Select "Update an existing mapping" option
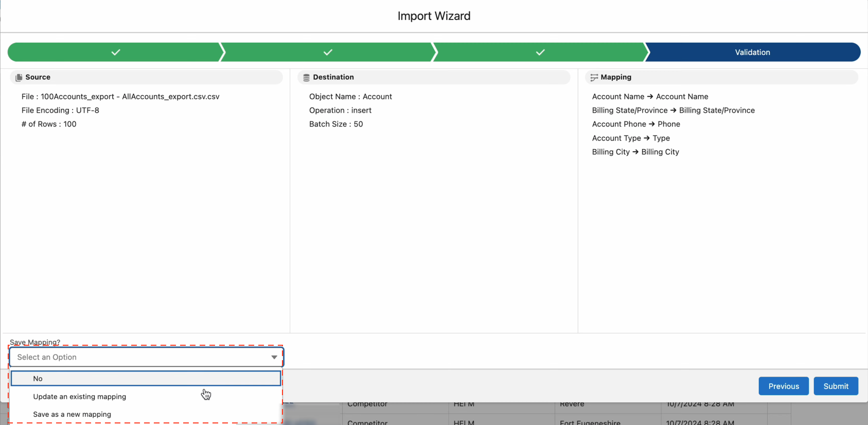This screenshot has height=425, width=868. pos(80,397)
